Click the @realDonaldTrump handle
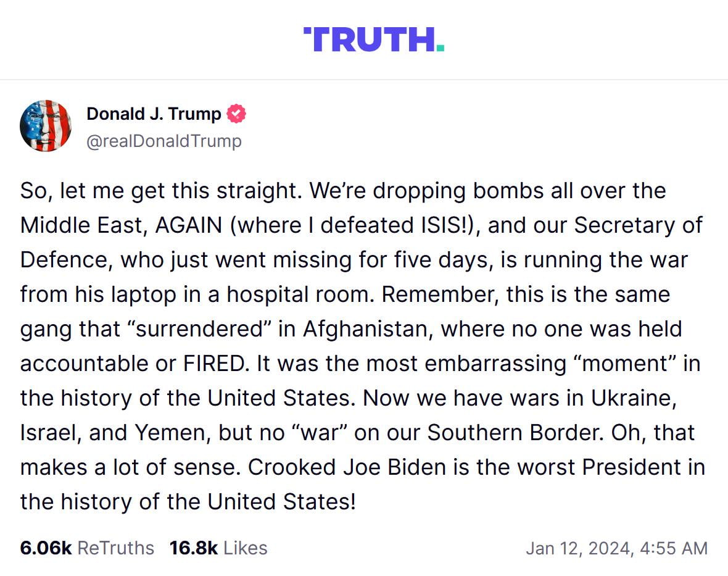Screen dimensions: 728x576 pos(164,141)
